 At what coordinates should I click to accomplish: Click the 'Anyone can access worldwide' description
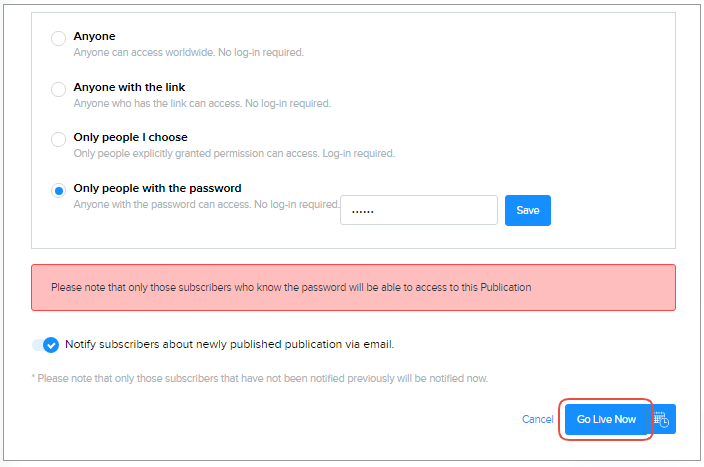pyautogui.click(x=188, y=52)
